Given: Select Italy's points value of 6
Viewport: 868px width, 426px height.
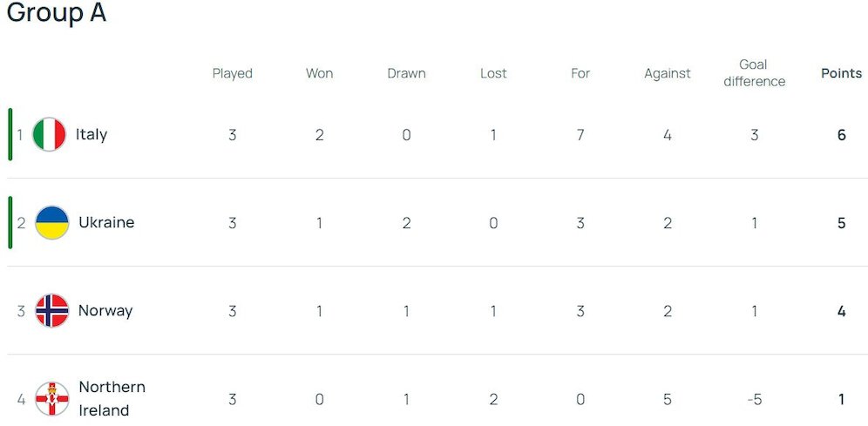Looking at the screenshot, I should click(x=842, y=134).
